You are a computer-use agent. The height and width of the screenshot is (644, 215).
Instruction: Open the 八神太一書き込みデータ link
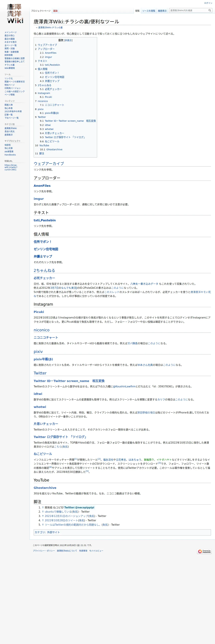144,284
